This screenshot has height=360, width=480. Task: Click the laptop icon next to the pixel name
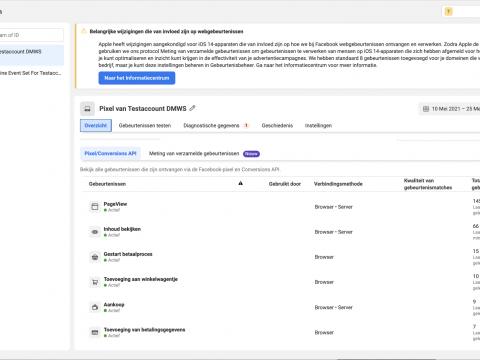[87, 109]
